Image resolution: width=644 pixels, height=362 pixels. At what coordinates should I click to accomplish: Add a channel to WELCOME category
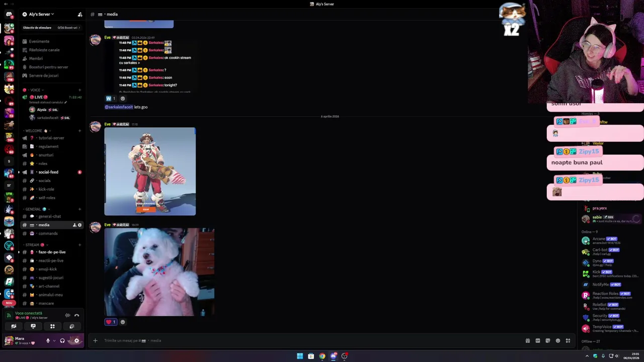click(79, 131)
